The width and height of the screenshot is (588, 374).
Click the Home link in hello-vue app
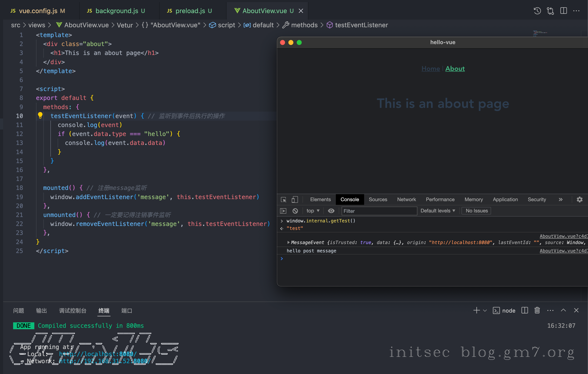click(430, 69)
